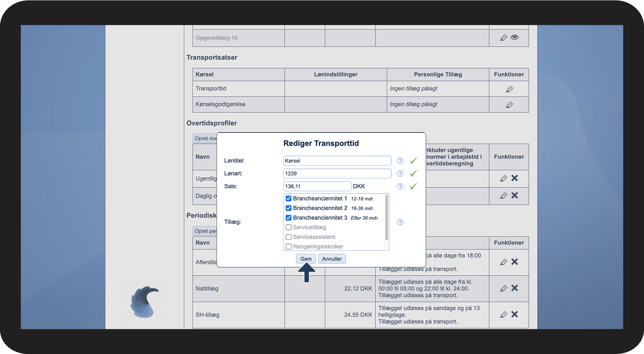Open help for the Tillæg list
Viewport: 644px width, 354px height.
point(400,222)
